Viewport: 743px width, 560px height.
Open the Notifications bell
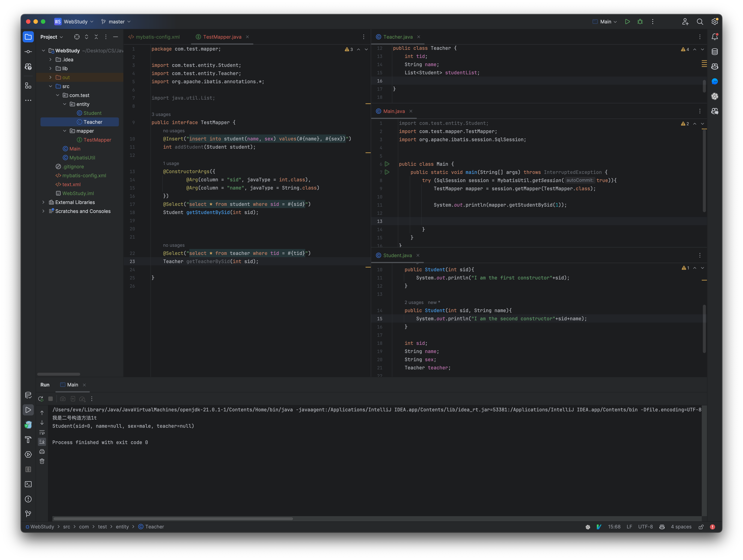(x=715, y=37)
